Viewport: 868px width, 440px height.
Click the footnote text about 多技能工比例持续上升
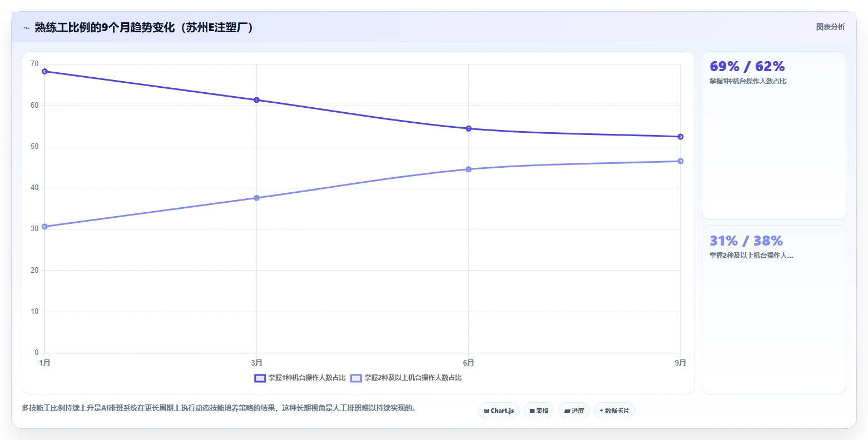pyautogui.click(x=219, y=408)
